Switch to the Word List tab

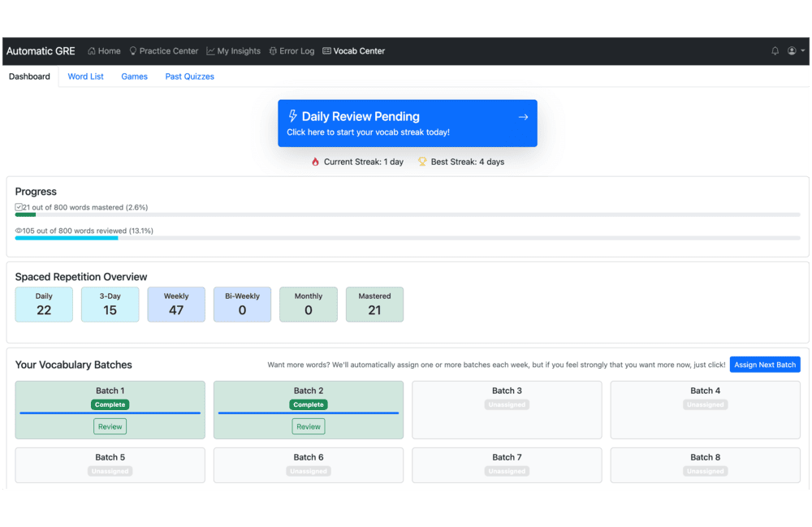[85, 76]
